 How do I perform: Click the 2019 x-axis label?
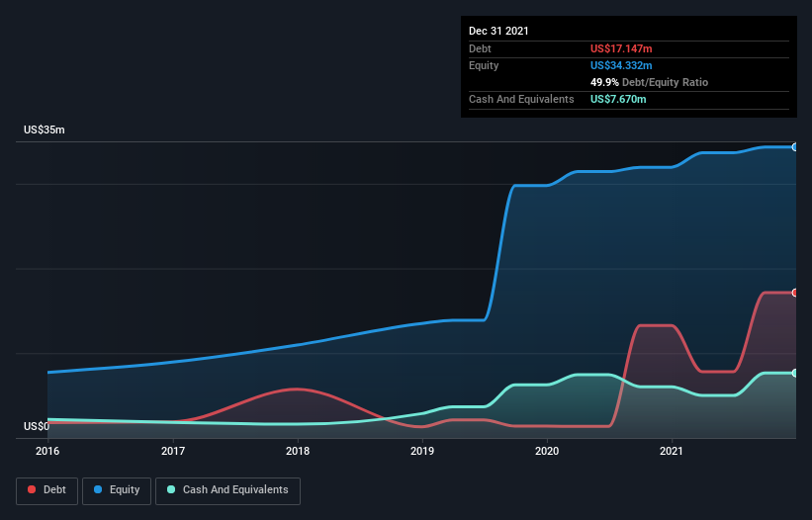[422, 451]
